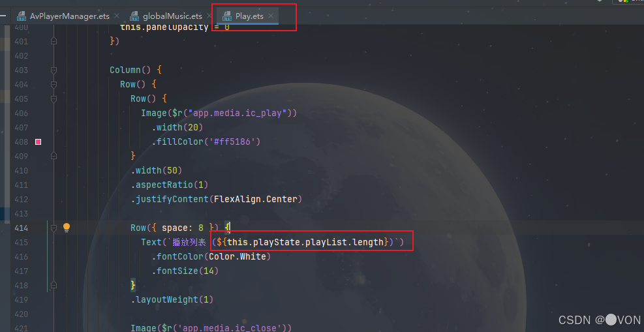Image resolution: width=644 pixels, height=332 pixels.
Task: Click the ETS file icon on Play.ets
Action: (x=226, y=16)
